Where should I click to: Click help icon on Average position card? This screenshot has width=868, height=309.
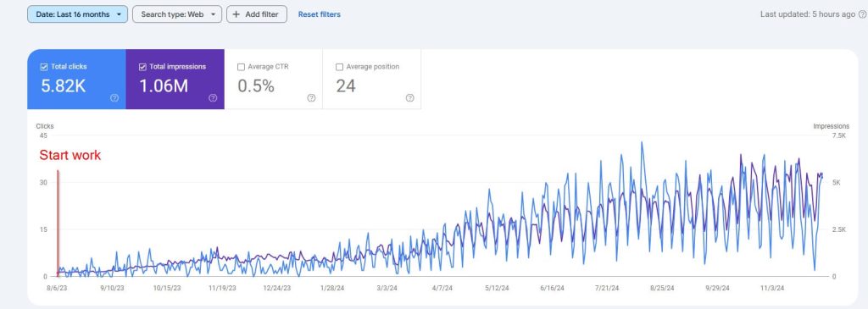point(409,98)
